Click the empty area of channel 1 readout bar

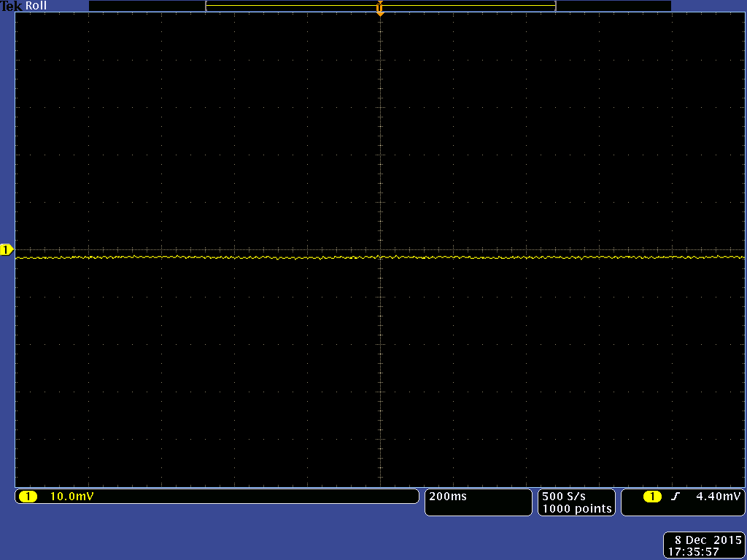pos(255,497)
